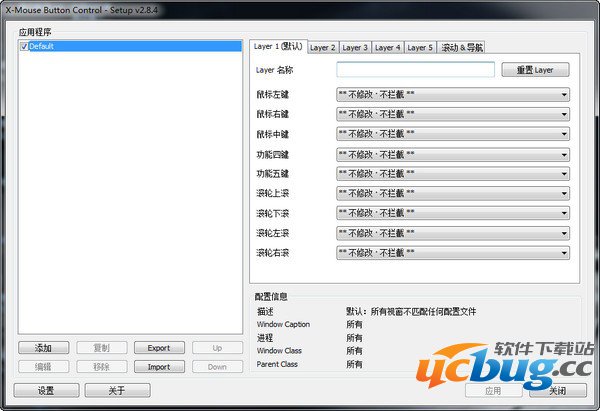Select the Default application profile row

(x=130, y=46)
